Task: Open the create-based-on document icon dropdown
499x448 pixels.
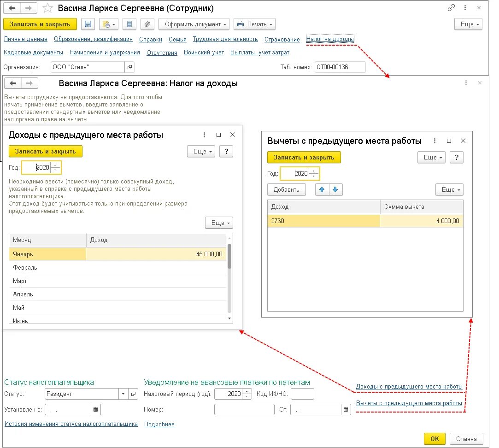Action: pyautogui.click(x=109, y=24)
